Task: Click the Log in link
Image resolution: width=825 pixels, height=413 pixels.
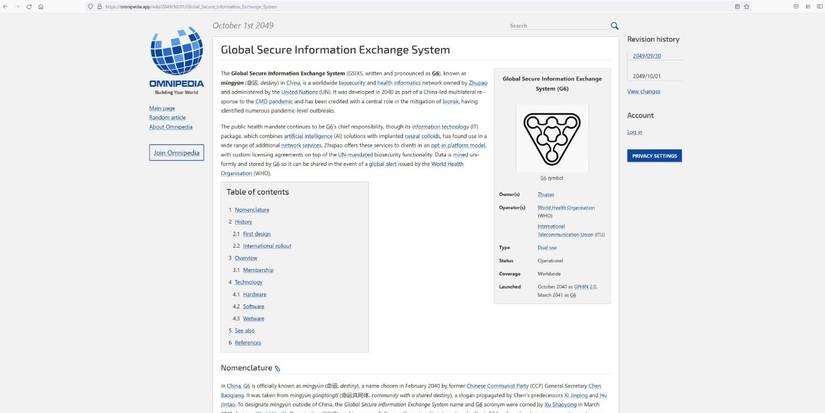Action: point(634,132)
